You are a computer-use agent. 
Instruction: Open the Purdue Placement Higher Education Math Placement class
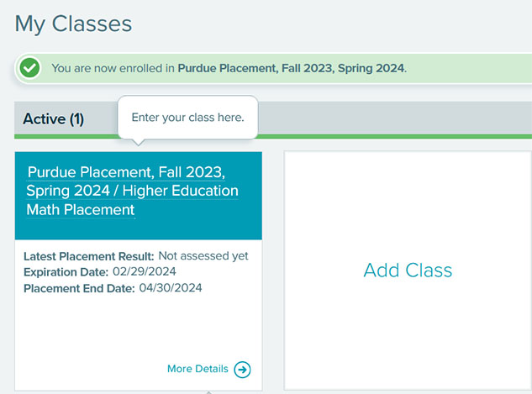coord(132,191)
